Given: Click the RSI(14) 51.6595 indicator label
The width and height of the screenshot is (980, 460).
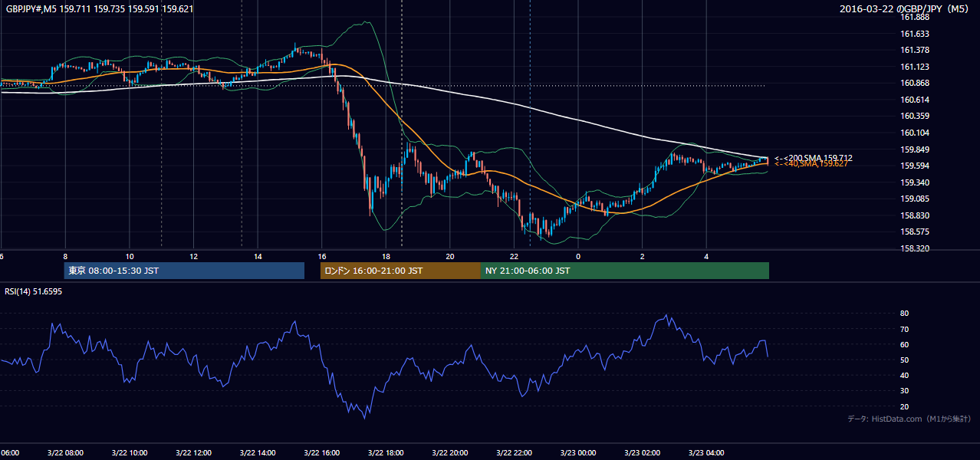Looking at the screenshot, I should pos(34,291).
